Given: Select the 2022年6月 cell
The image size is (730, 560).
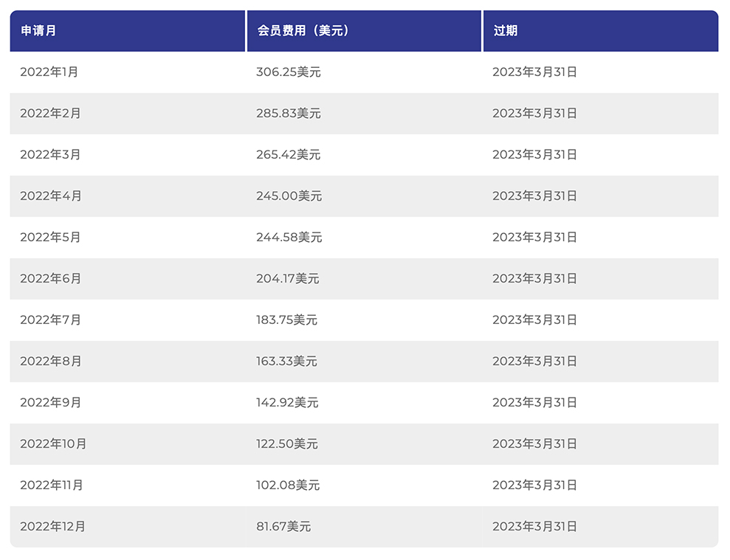Looking at the screenshot, I should 50,279.
